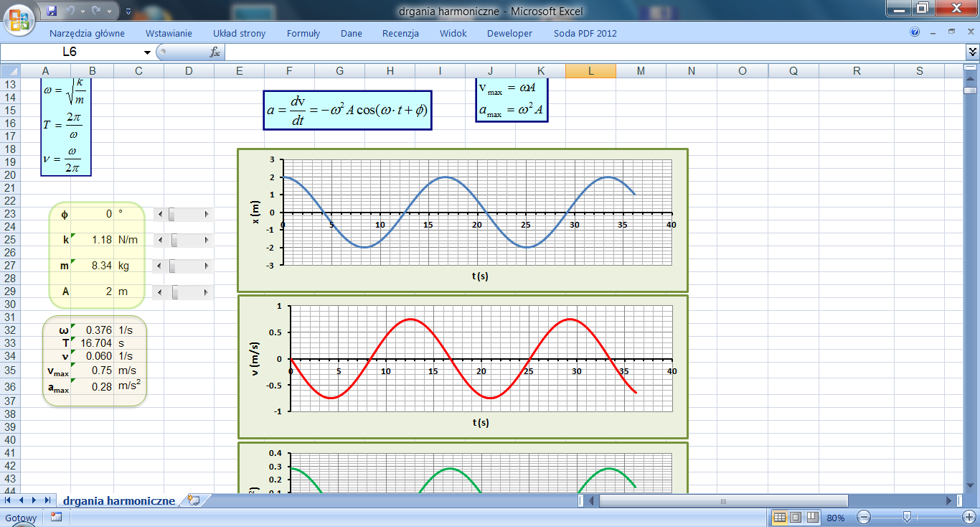The image size is (980, 527).
Task: Redo the last undone action
Action: (x=96, y=11)
